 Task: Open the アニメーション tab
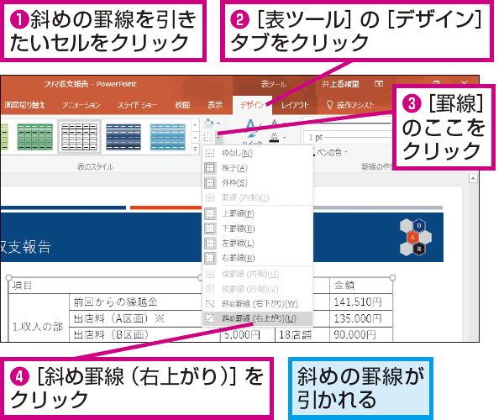click(81, 105)
